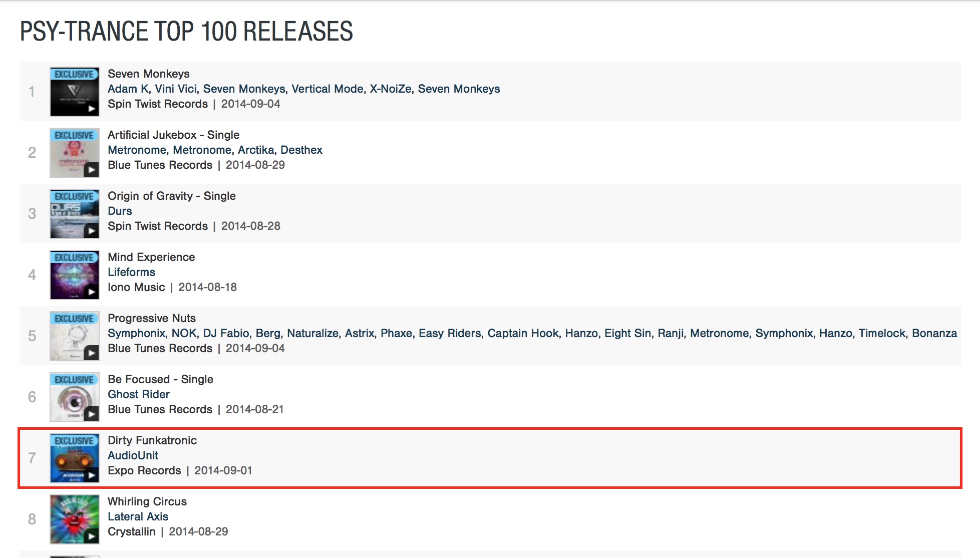Play preview of Mind Experience release
Screen dimensions: 980x558
(x=91, y=292)
